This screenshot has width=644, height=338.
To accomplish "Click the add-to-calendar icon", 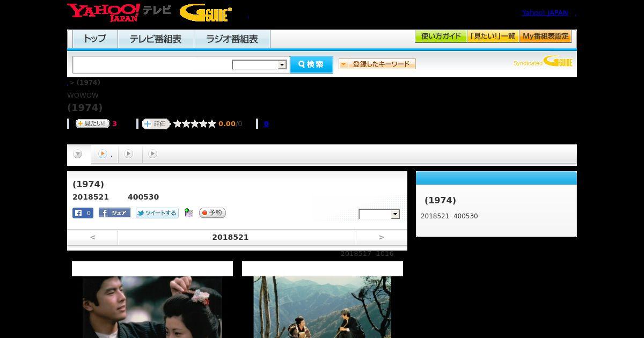I will (x=188, y=212).
